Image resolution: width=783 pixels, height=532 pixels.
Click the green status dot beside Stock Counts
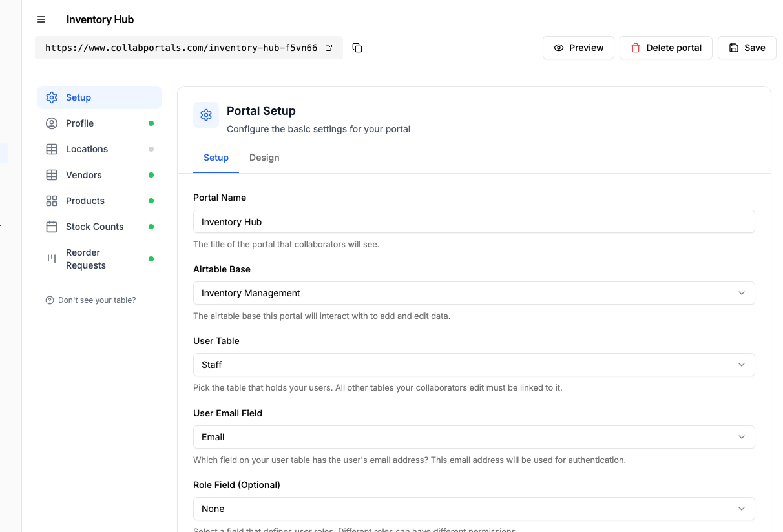click(151, 227)
